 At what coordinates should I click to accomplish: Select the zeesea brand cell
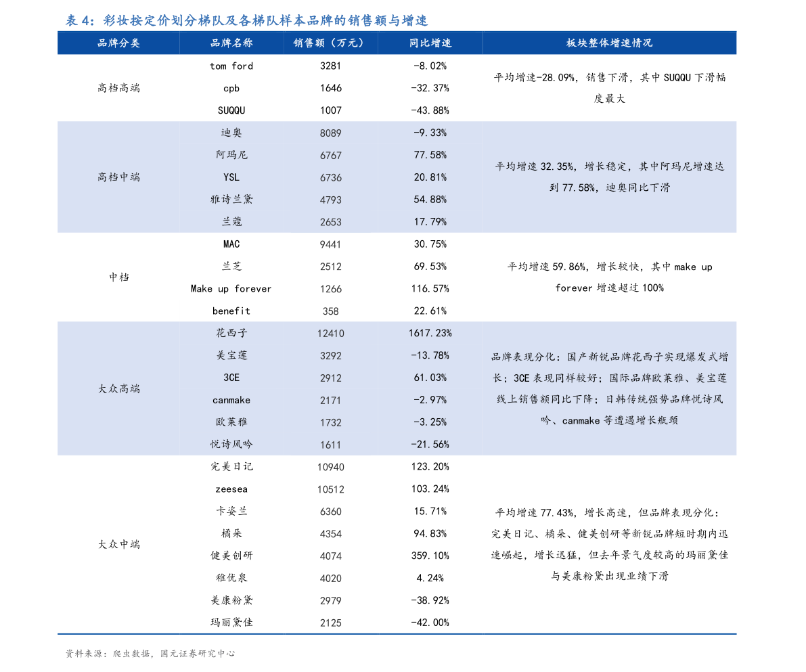(231, 489)
